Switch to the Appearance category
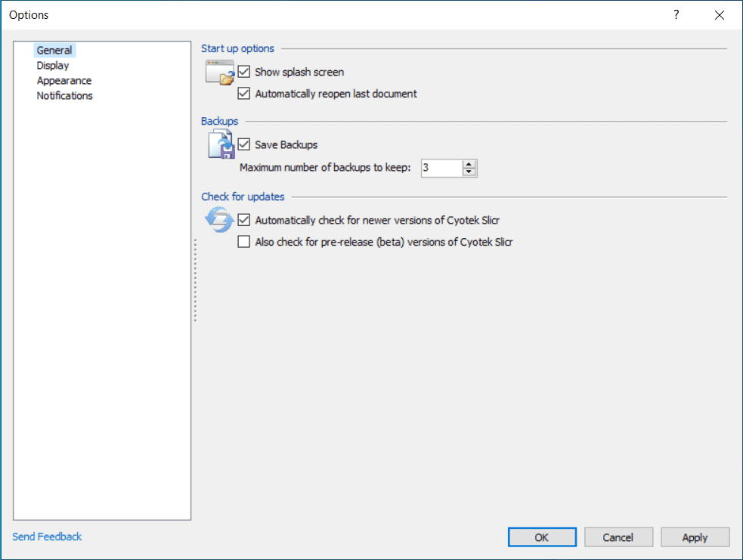 [x=64, y=81]
